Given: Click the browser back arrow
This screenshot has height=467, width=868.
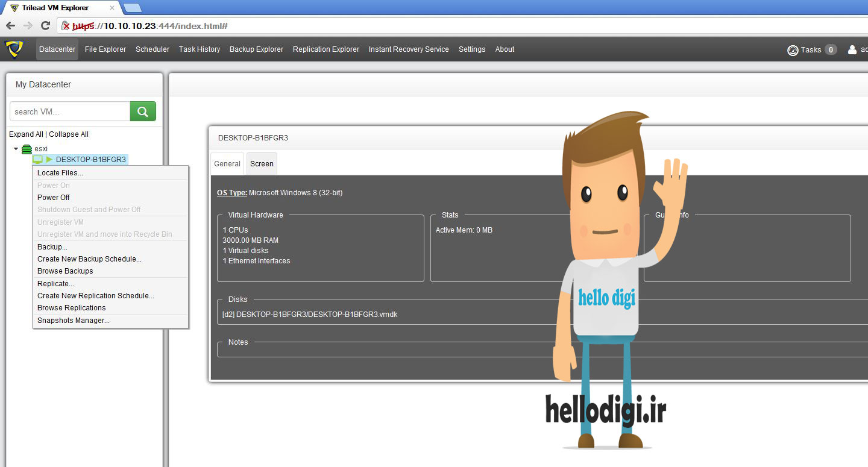Looking at the screenshot, I should click(10, 25).
